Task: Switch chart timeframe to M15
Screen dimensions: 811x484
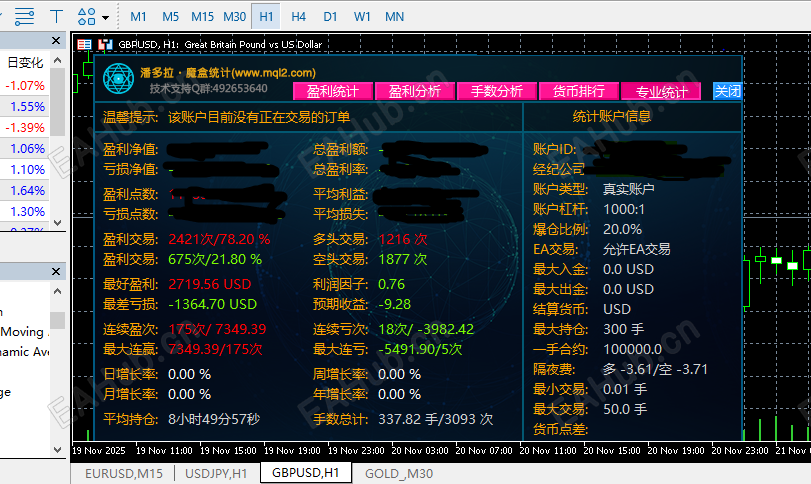Action: (202, 17)
